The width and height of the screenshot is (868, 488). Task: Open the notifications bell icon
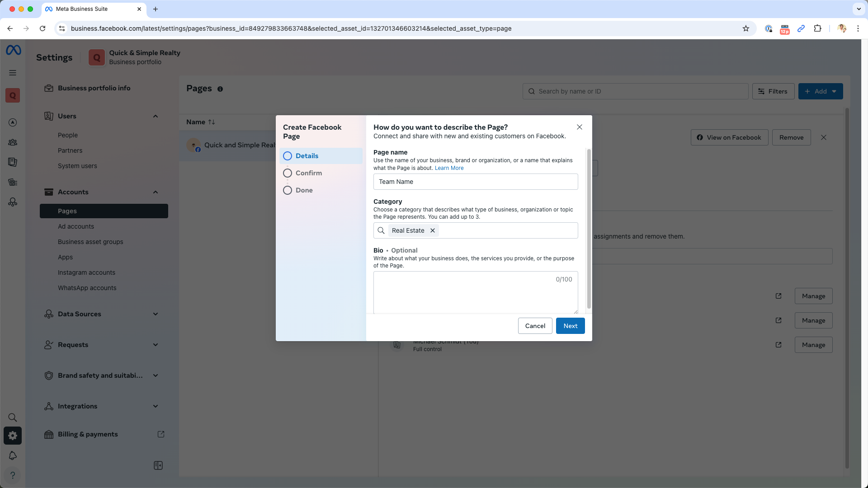[13, 455]
